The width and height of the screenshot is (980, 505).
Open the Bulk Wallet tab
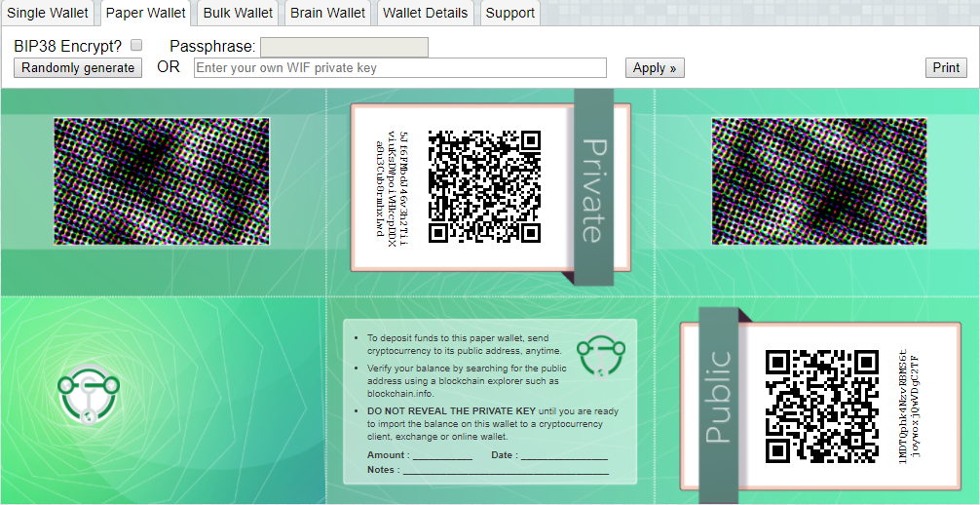pos(238,13)
